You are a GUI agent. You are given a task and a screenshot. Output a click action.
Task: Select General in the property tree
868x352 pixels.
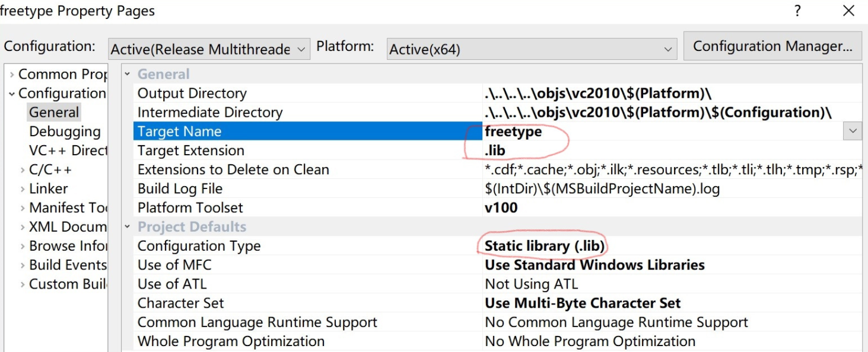pos(54,113)
